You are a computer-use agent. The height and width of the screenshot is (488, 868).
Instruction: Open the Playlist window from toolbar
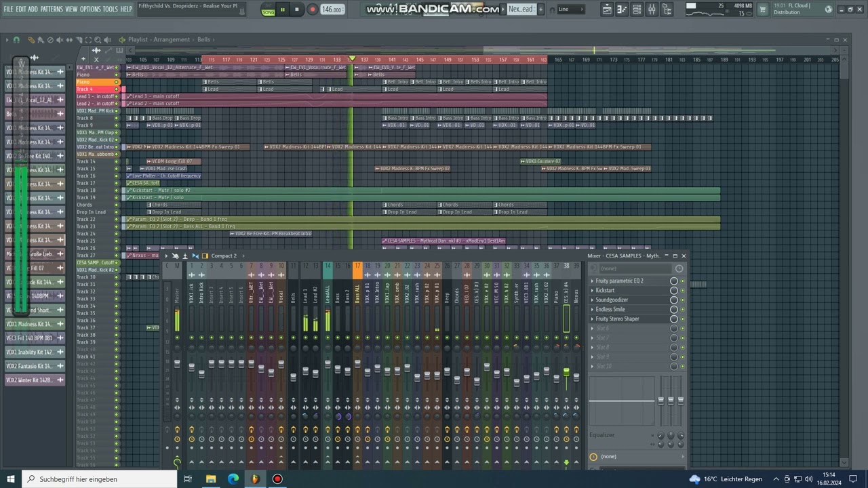click(x=607, y=9)
